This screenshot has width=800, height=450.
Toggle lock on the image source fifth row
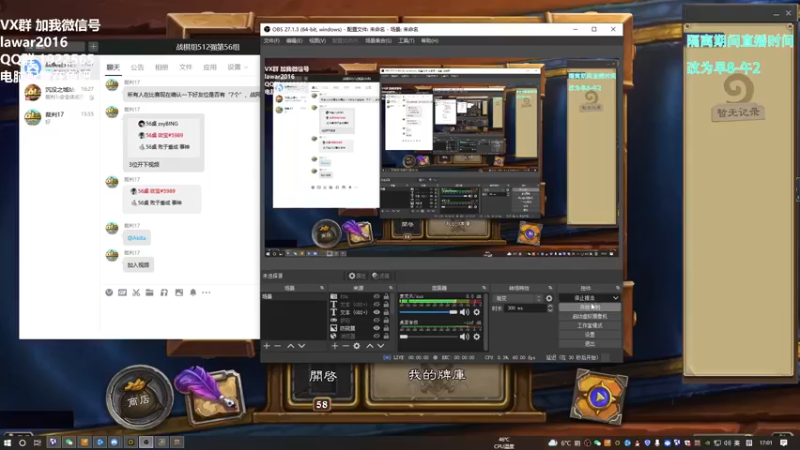coord(386,328)
